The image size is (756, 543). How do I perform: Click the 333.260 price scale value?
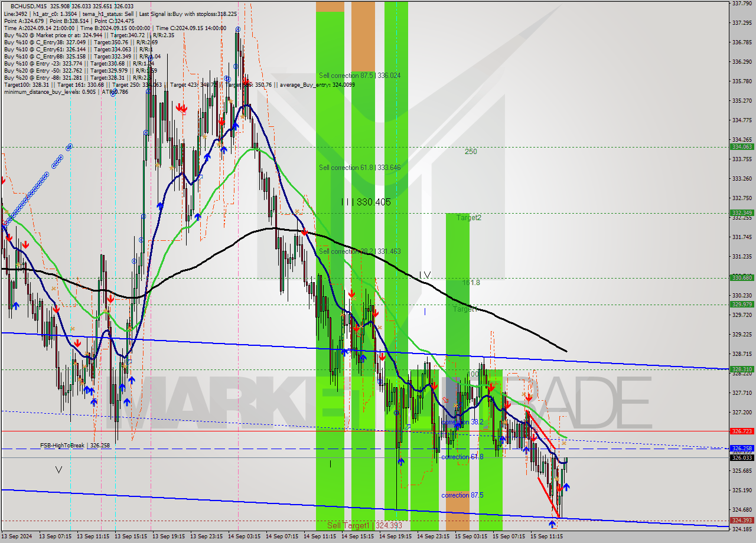(x=742, y=178)
